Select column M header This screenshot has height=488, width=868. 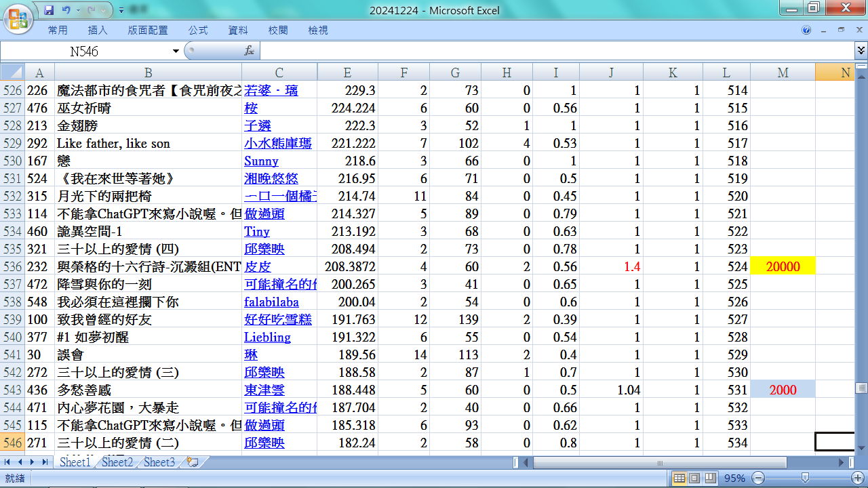pyautogui.click(x=783, y=73)
